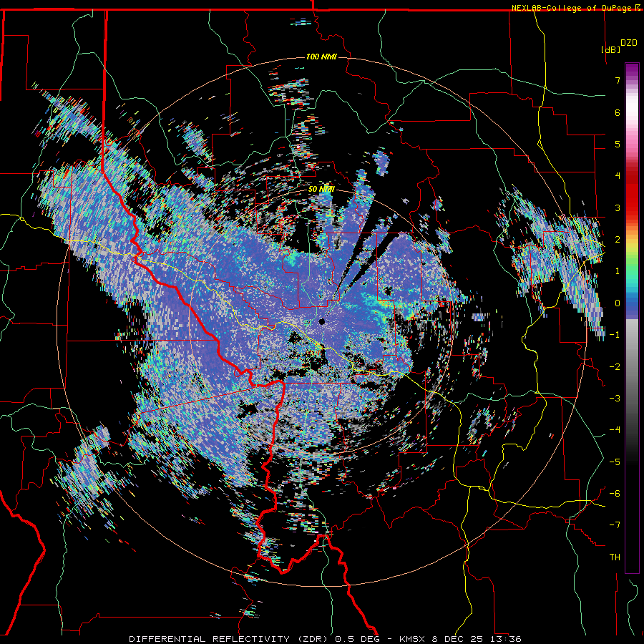644x644 pixels.
Task: Click the -2 value on color scale
Action: (x=615, y=367)
